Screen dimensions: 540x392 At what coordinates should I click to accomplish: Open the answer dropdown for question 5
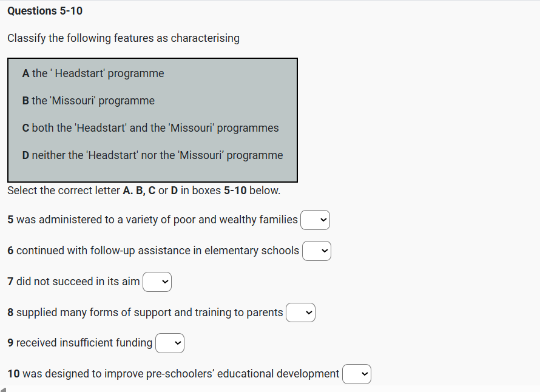(316, 220)
